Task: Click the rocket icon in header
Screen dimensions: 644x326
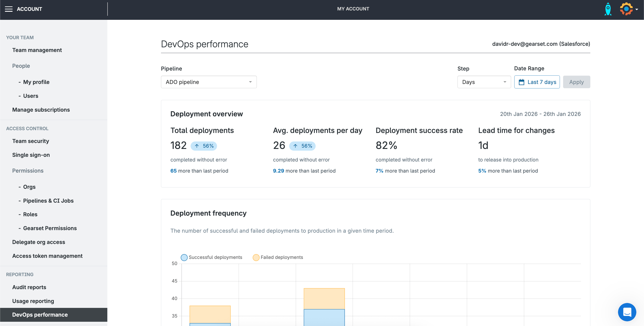Action: [608, 9]
